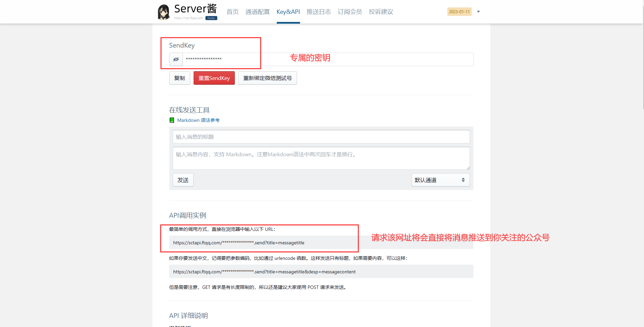Image resolution: width=644 pixels, height=327 pixels.
Task: Click the send?title=messagetitle URL example
Action: pyautogui.click(x=321, y=242)
